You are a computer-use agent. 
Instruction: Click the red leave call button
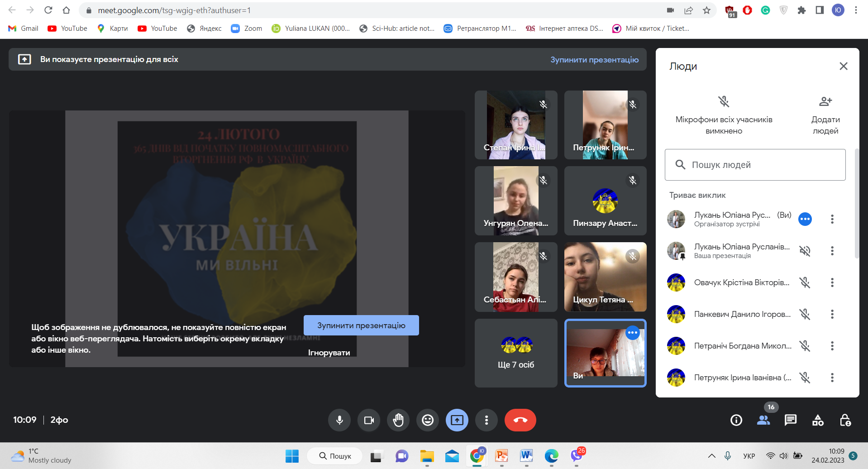pos(520,420)
